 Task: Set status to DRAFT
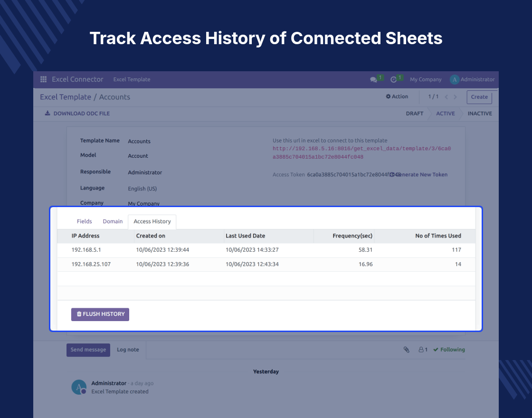pyautogui.click(x=415, y=114)
